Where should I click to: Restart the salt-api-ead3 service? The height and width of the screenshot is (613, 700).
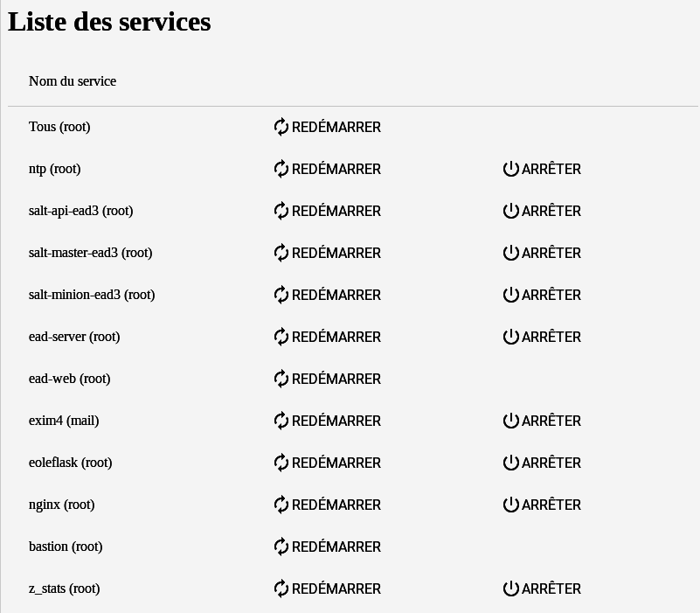click(327, 211)
